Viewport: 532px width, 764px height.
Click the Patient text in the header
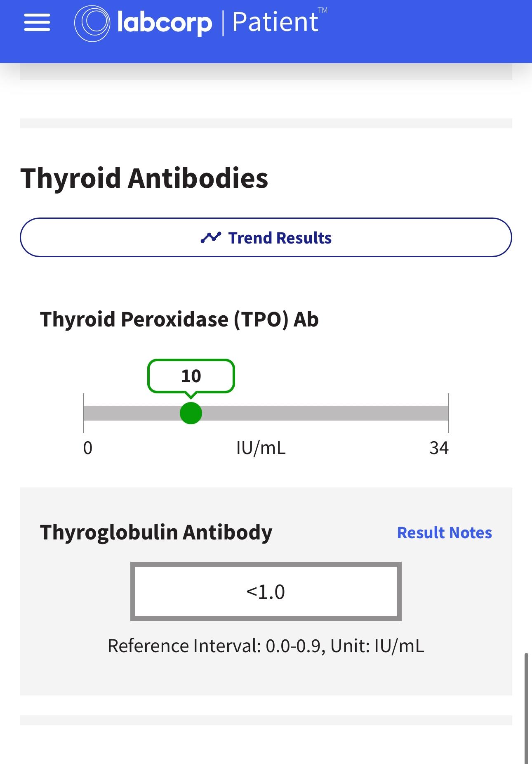pos(275,22)
